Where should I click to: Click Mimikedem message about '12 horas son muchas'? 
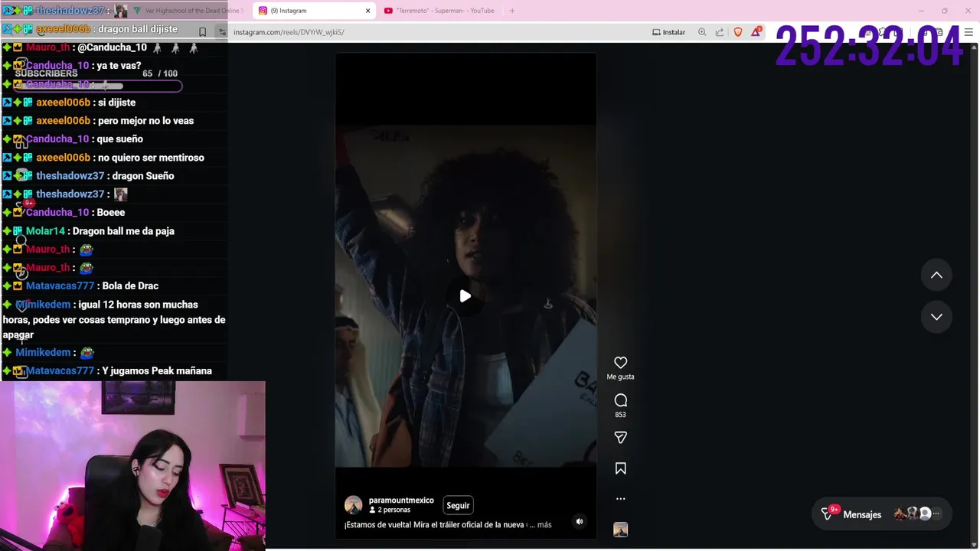coord(113,320)
